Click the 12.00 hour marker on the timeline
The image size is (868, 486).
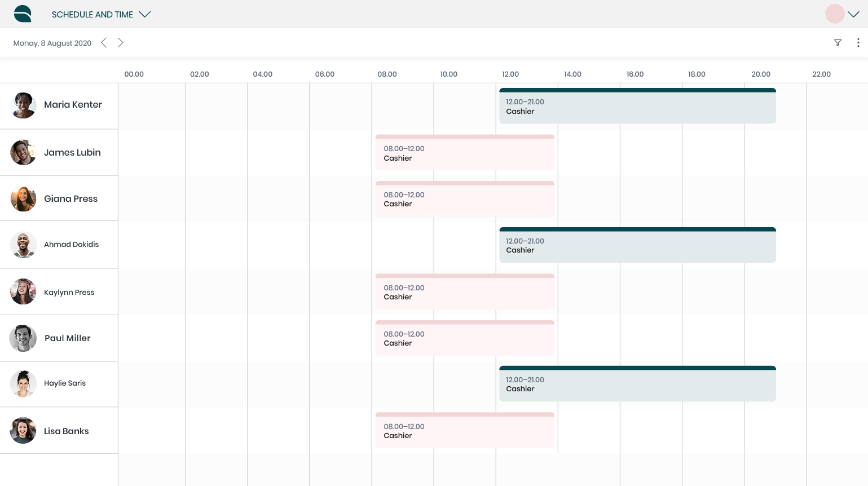point(510,74)
